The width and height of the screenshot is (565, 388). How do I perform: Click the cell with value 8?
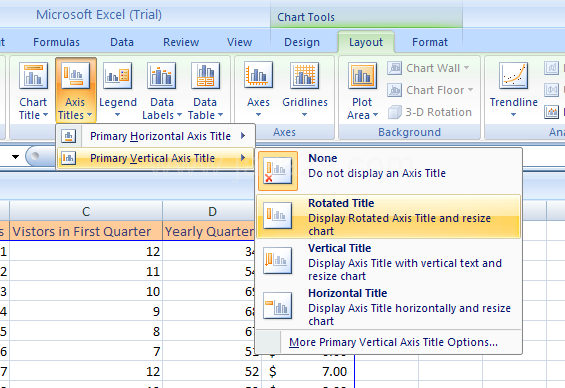86,331
